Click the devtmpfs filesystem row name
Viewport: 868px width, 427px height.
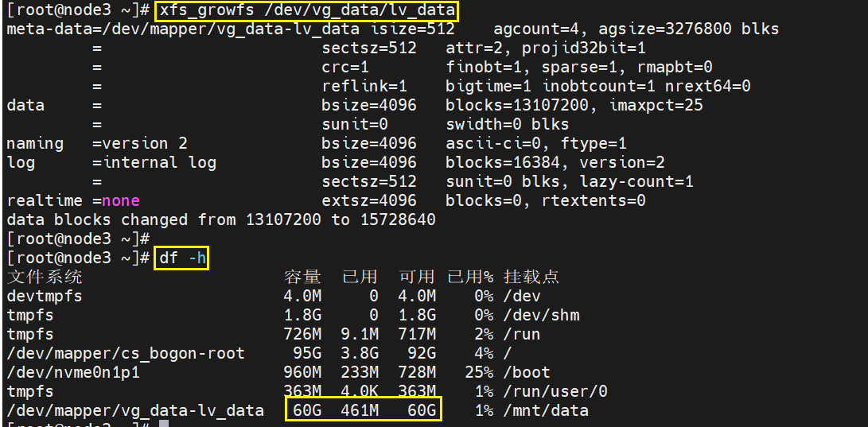pyautogui.click(x=44, y=296)
